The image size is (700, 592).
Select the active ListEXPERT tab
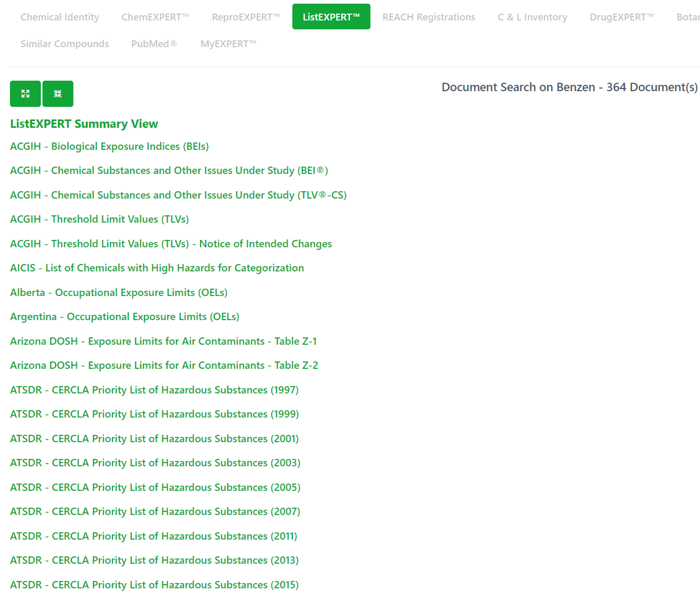tap(331, 17)
